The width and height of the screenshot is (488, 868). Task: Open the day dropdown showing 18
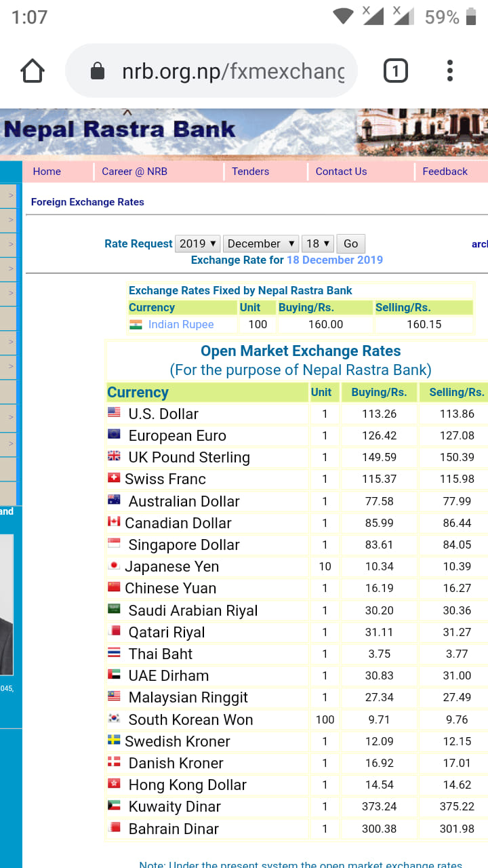(x=318, y=243)
